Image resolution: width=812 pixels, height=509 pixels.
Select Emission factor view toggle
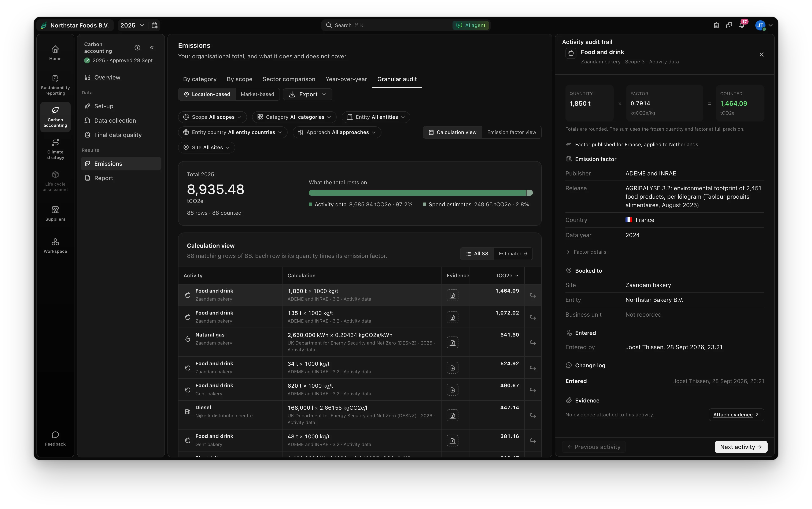point(511,132)
